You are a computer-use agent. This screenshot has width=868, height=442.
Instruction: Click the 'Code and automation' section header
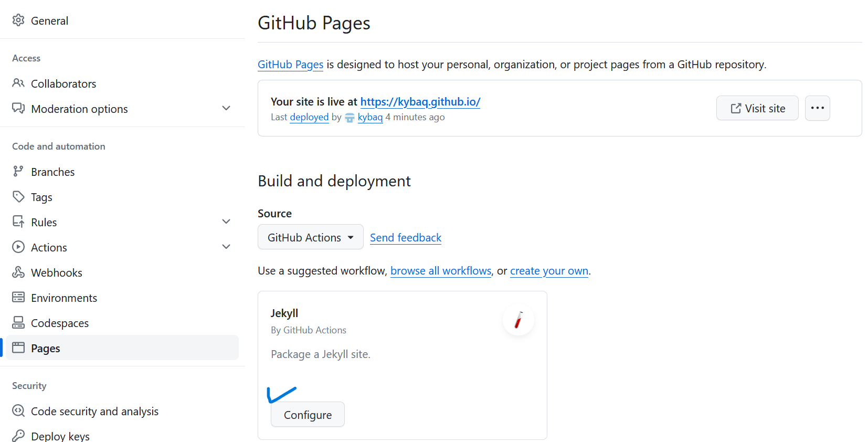tap(59, 146)
